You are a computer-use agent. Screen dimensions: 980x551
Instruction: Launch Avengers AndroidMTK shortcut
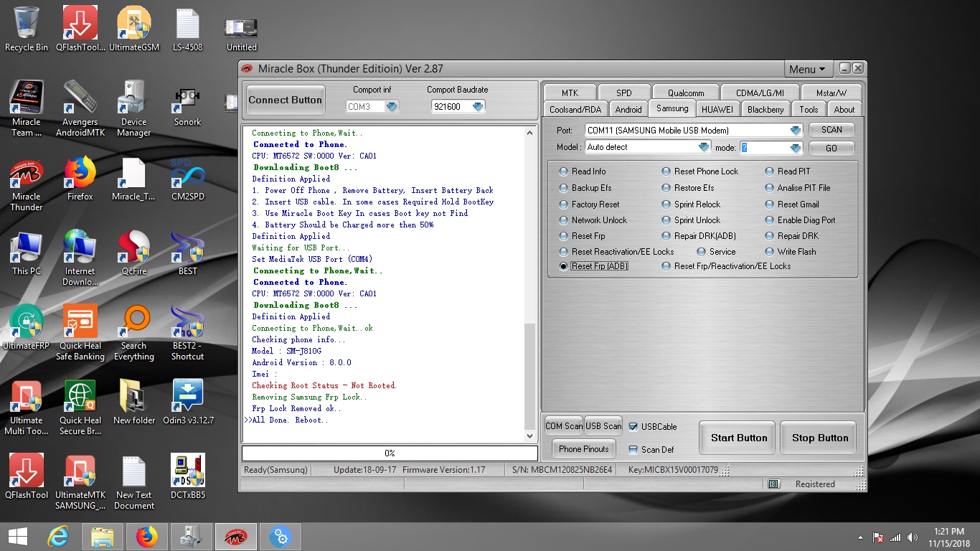click(80, 108)
